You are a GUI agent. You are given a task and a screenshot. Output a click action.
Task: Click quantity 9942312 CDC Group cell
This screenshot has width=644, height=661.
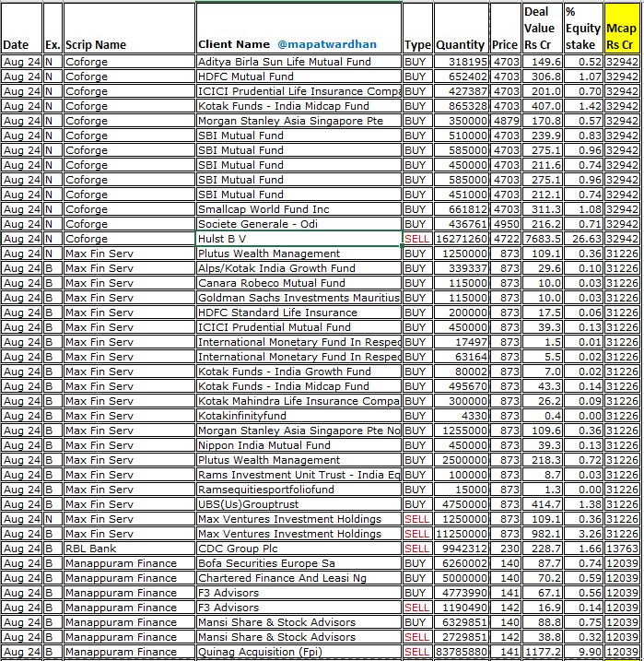pyautogui.click(x=462, y=549)
